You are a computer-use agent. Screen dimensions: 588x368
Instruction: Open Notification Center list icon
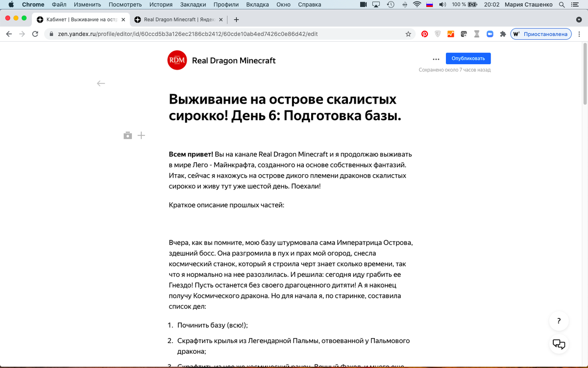click(x=575, y=4)
